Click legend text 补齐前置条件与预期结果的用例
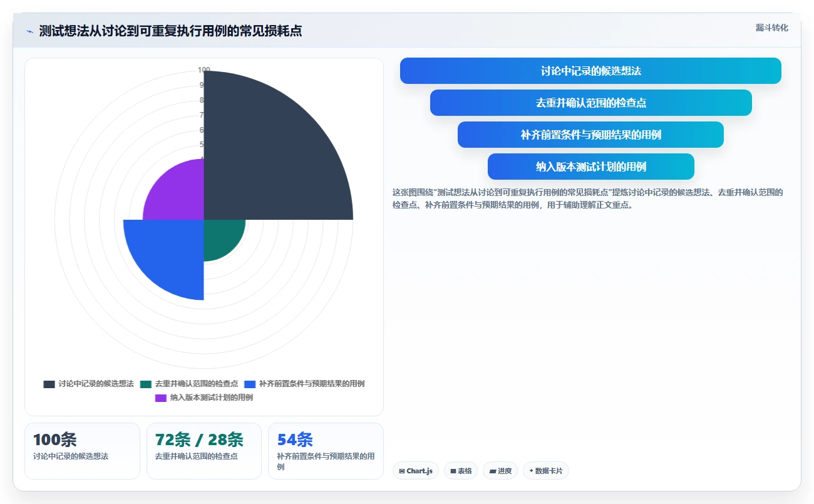This screenshot has height=504, width=814. pyautogui.click(x=312, y=384)
